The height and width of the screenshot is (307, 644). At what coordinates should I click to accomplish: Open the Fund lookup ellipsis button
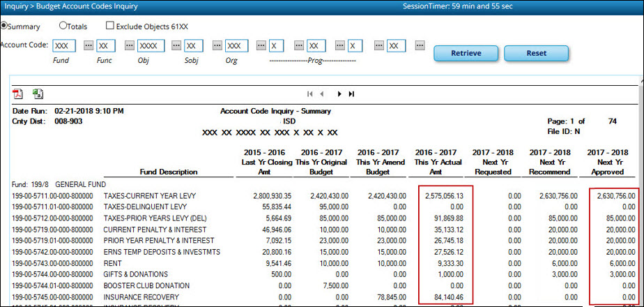(x=88, y=46)
